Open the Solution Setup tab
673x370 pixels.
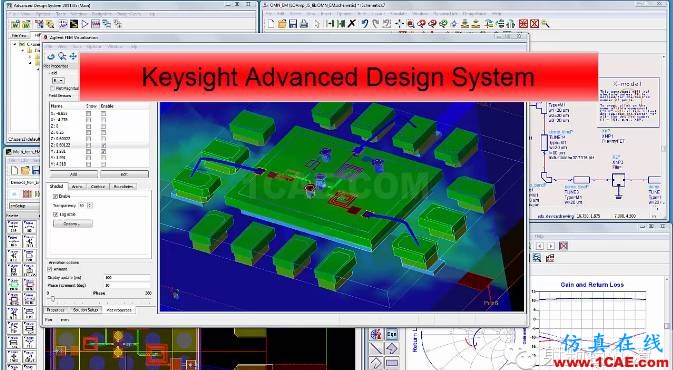[x=85, y=309]
